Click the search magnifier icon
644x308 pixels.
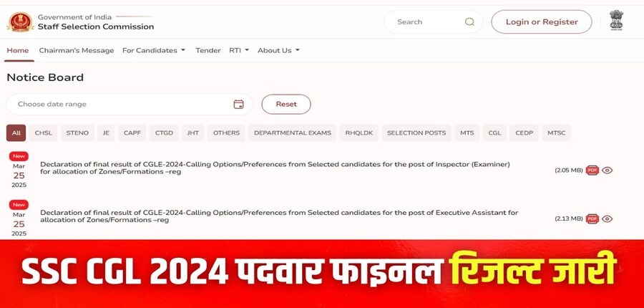(469, 21)
